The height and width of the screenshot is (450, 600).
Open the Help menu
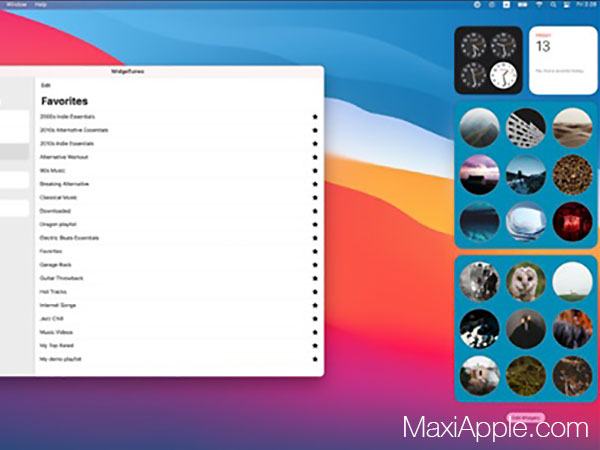point(40,5)
